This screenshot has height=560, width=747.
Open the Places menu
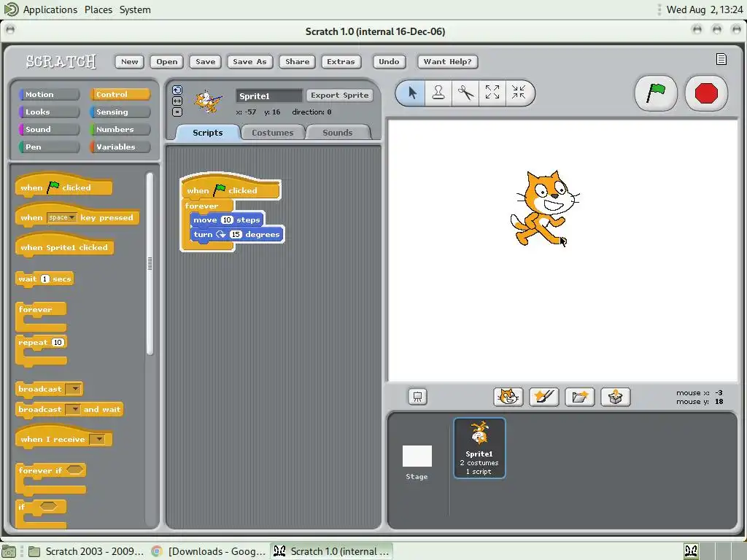pyautogui.click(x=98, y=9)
